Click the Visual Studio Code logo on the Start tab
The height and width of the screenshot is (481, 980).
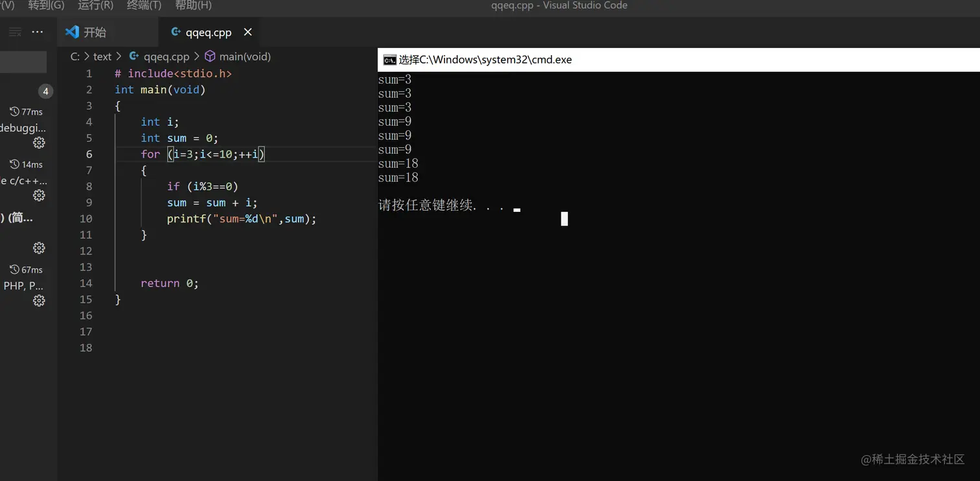(71, 31)
